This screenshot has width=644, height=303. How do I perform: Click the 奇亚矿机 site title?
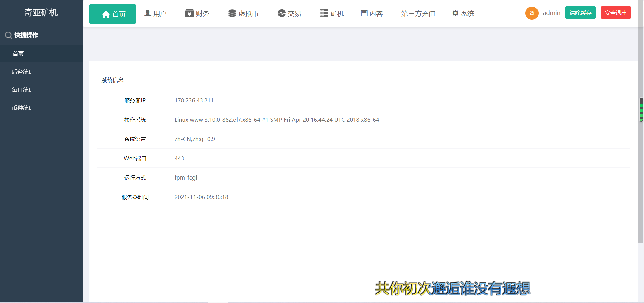click(x=41, y=13)
